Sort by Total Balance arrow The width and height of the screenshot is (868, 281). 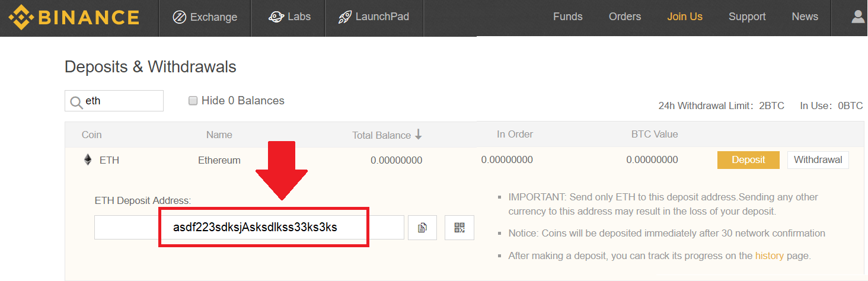click(x=419, y=135)
